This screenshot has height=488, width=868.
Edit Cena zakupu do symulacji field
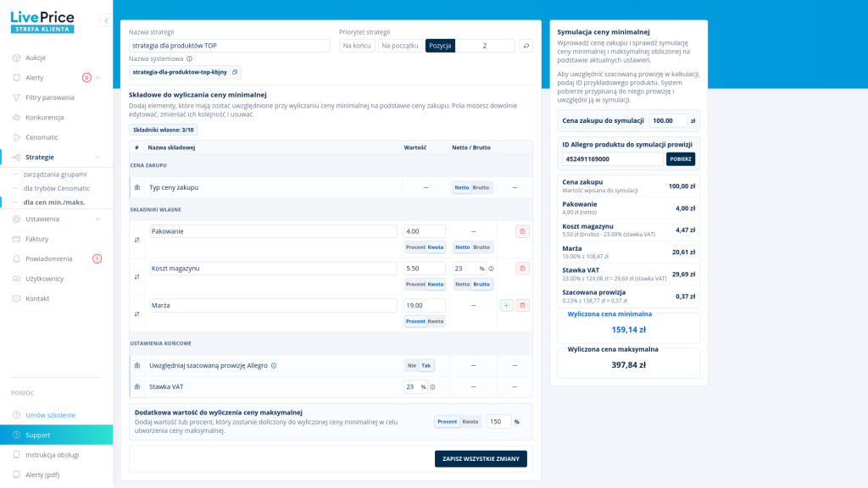668,120
